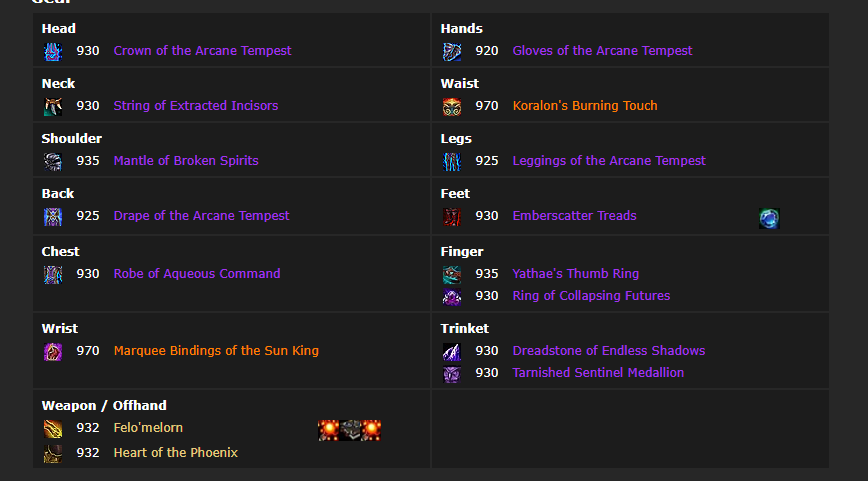
Task: Click the Emberscatter Treads gem icon
Action: (x=768, y=218)
